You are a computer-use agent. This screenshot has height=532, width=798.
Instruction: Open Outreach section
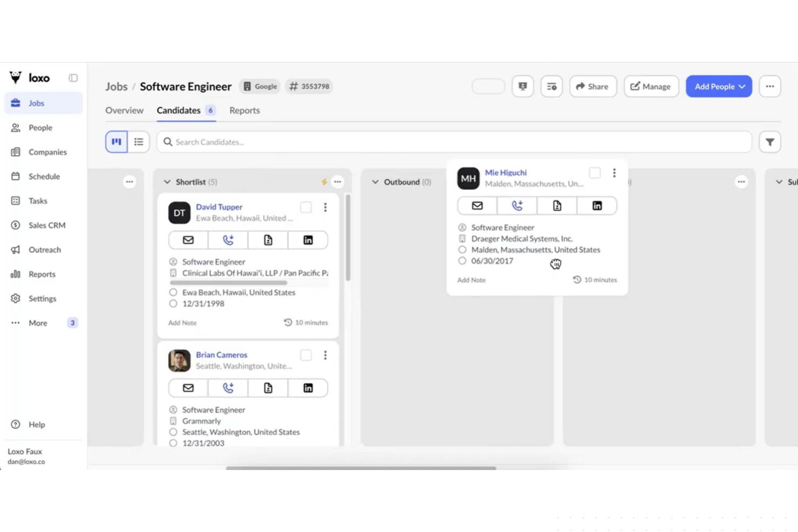44,250
